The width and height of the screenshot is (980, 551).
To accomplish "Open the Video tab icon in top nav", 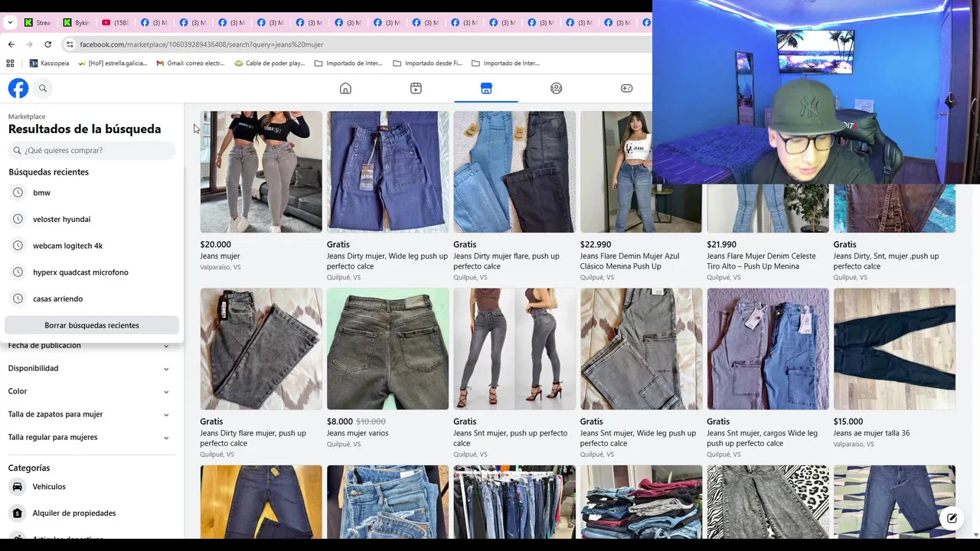I will pyautogui.click(x=416, y=88).
